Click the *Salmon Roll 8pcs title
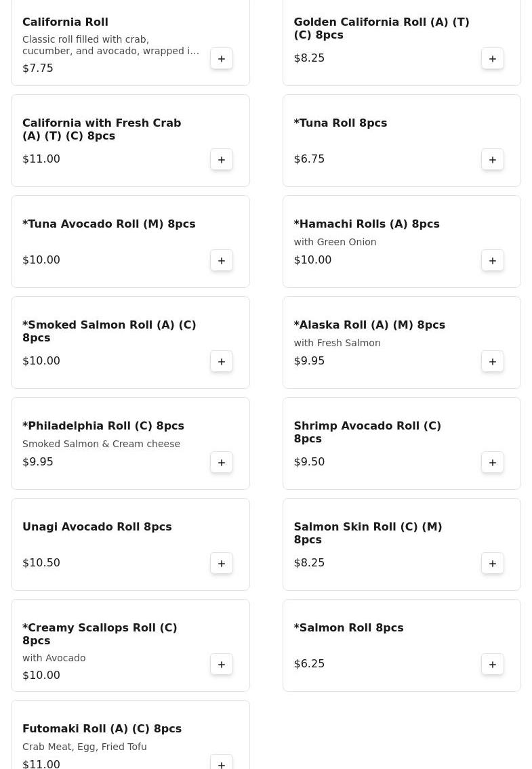 [x=348, y=628]
